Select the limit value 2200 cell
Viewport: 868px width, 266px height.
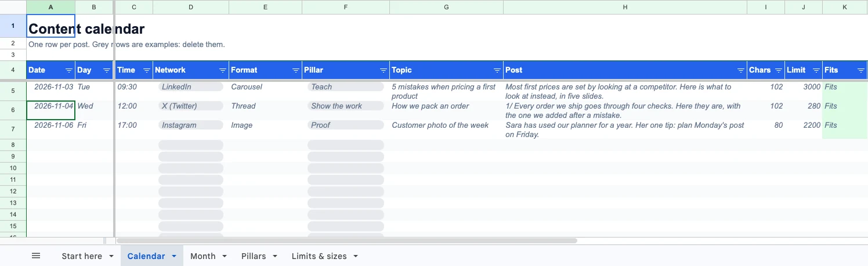point(804,129)
